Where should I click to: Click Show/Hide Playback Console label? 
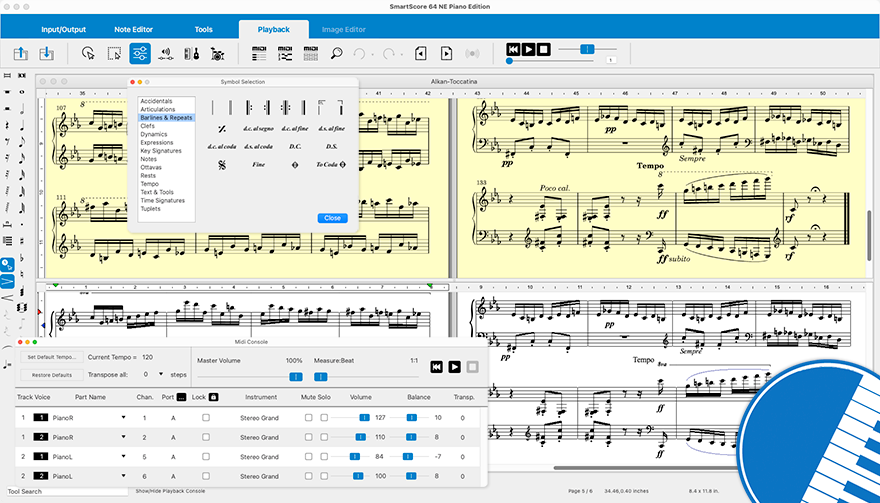[171, 491]
